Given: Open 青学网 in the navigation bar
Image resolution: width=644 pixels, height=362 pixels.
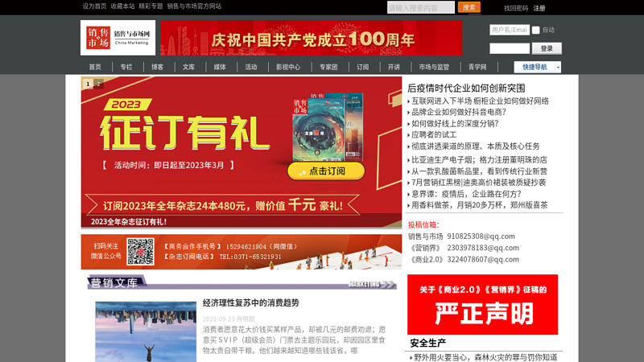Looking at the screenshot, I should point(477,67).
